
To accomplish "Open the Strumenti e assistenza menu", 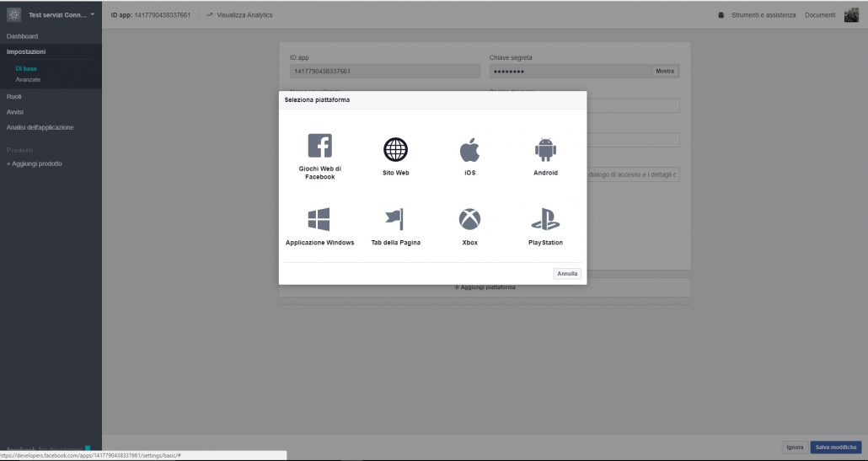I will click(764, 15).
